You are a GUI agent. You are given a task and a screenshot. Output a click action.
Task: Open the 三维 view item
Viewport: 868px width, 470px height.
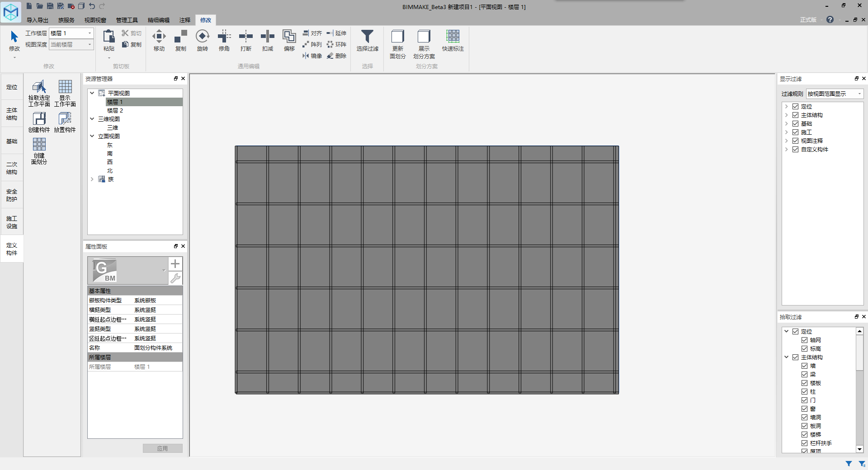coord(113,127)
